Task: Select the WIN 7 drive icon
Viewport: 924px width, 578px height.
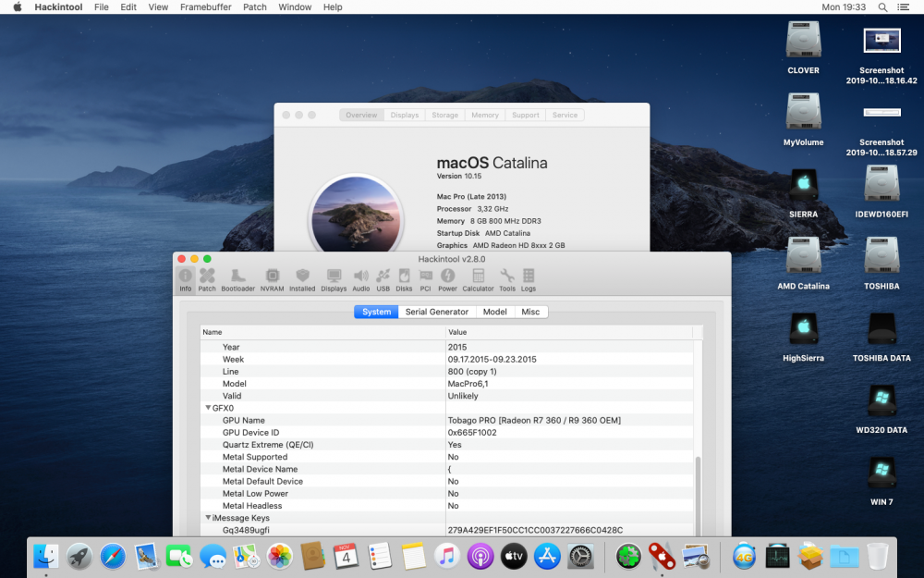Action: 881,472
